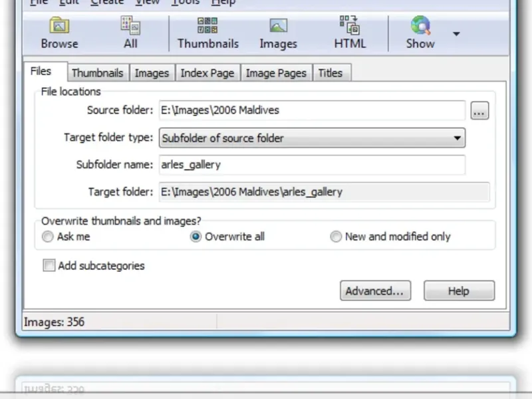Click the Help button at bottom right
532x399 pixels.
point(459,291)
